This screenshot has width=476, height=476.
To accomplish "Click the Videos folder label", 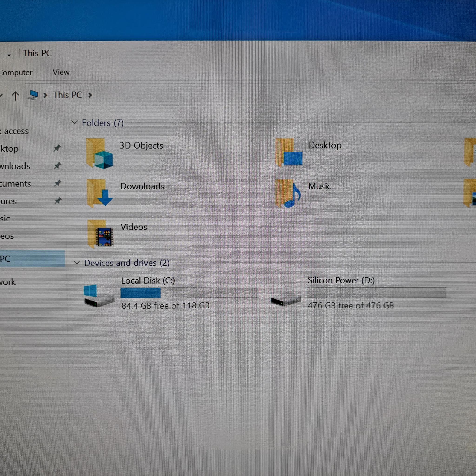I will pyautogui.click(x=134, y=227).
